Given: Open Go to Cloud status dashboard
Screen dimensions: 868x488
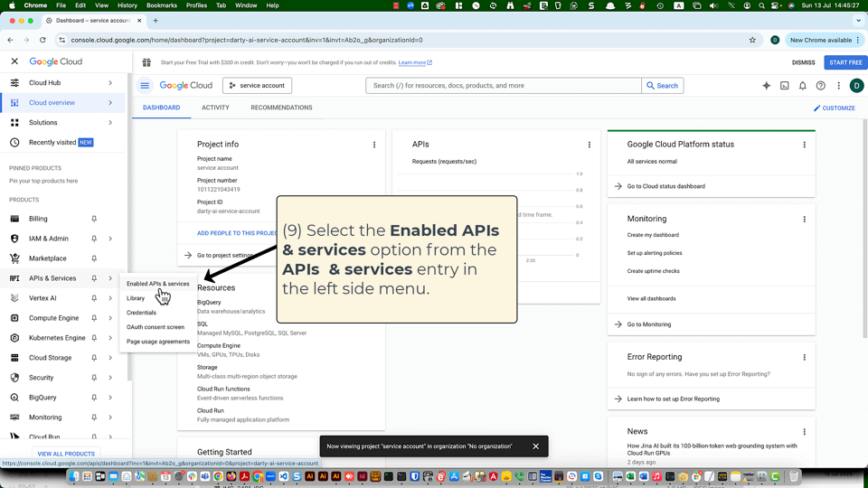Looking at the screenshot, I should tap(666, 186).
